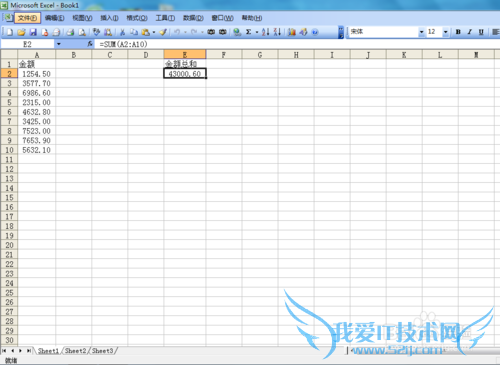Viewport: 500px width, 365px height.
Task: Paste with the clipboard icon
Action: pos(145,32)
